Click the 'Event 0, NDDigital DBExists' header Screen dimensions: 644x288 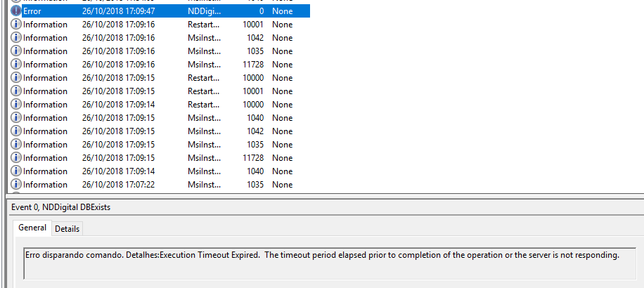pyautogui.click(x=61, y=207)
